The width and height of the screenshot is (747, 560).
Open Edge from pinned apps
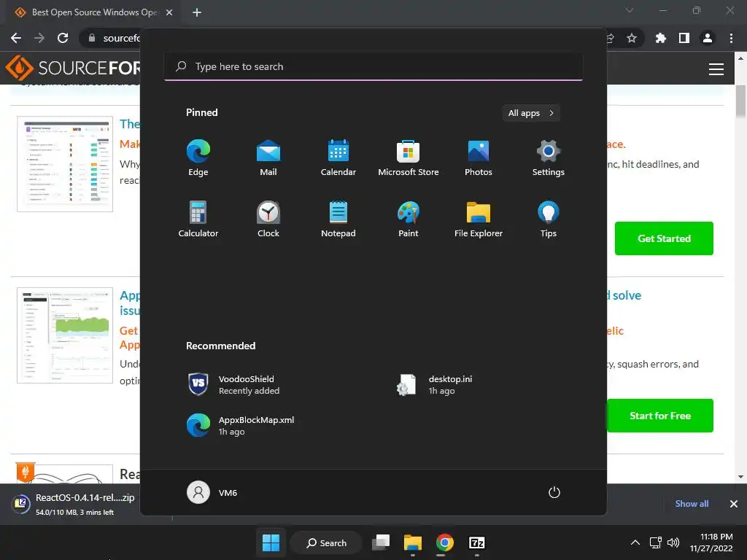tap(198, 158)
